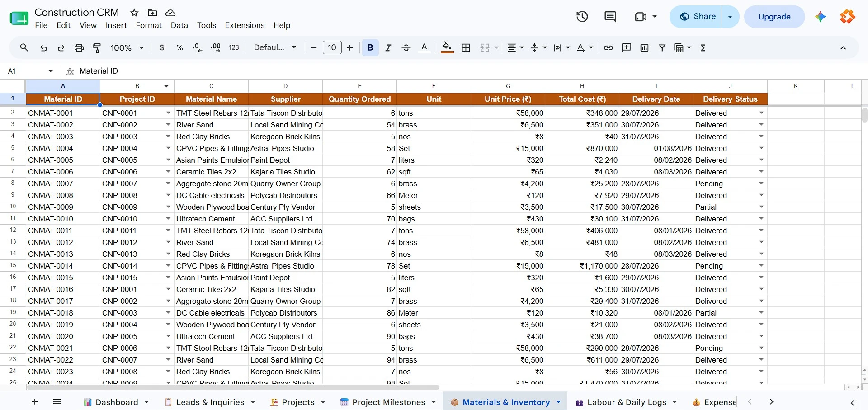Open the All sheets list icon
This screenshot has height=410, width=868.
click(x=57, y=401)
